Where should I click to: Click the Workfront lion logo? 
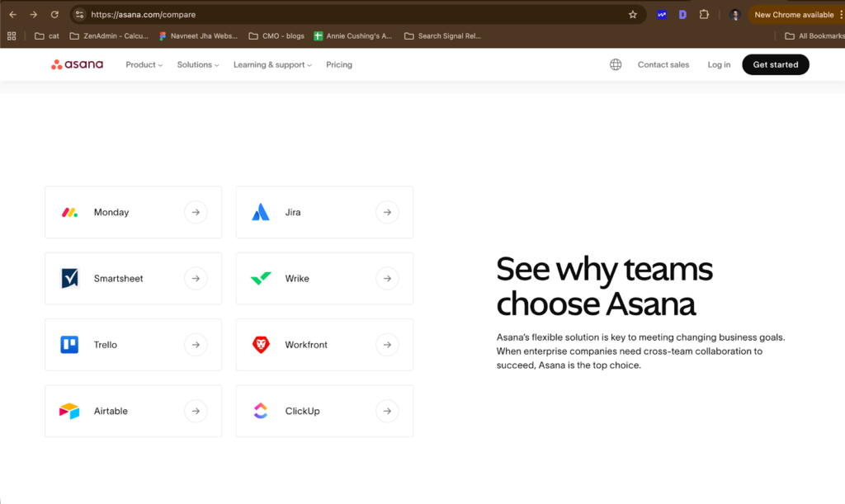point(261,345)
